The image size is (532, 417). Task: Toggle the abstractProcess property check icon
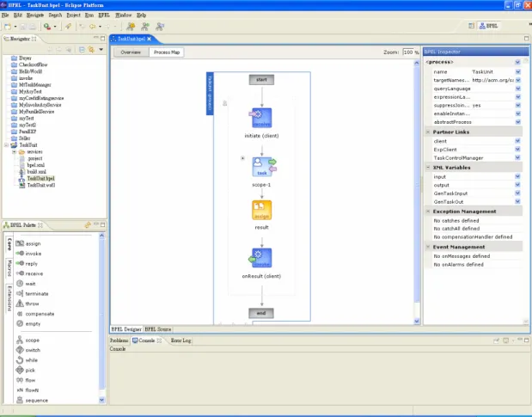(517, 122)
